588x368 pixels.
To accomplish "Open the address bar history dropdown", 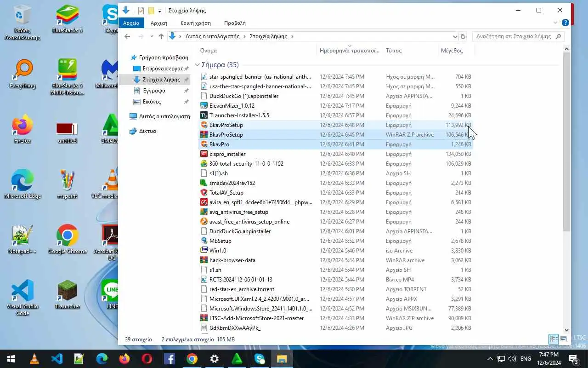I will point(455,36).
